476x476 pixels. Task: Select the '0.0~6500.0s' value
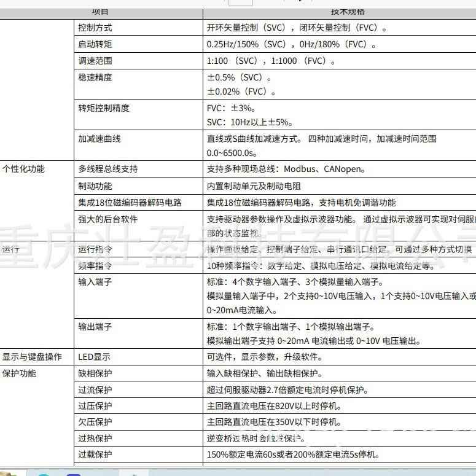coord(232,153)
